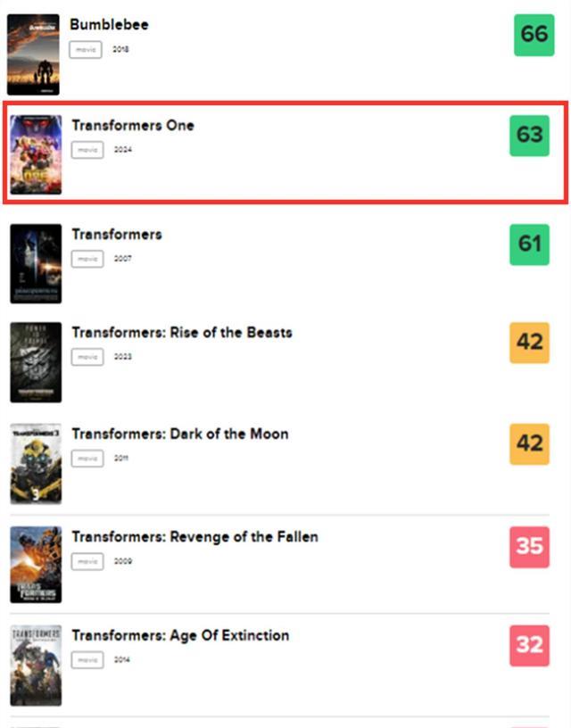Image resolution: width=571 pixels, height=728 pixels.
Task: Open the Transformers: Age Of Extinction title
Action: 180,635
